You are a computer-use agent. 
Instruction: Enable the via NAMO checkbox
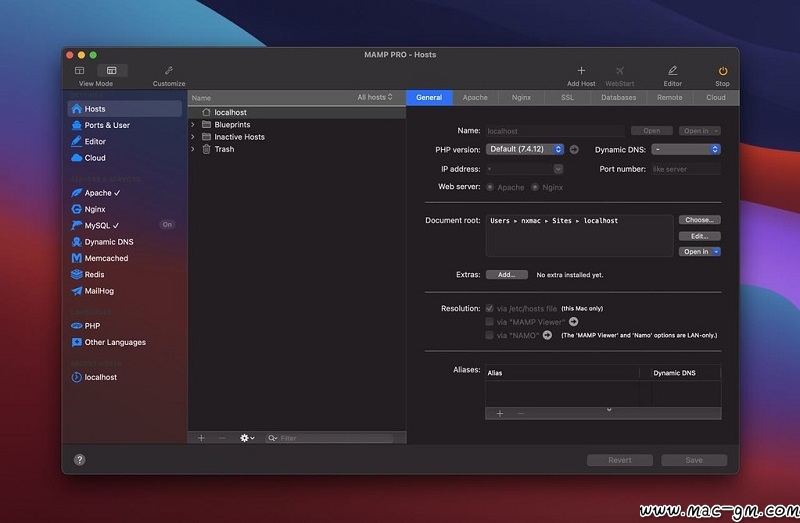pyautogui.click(x=489, y=335)
